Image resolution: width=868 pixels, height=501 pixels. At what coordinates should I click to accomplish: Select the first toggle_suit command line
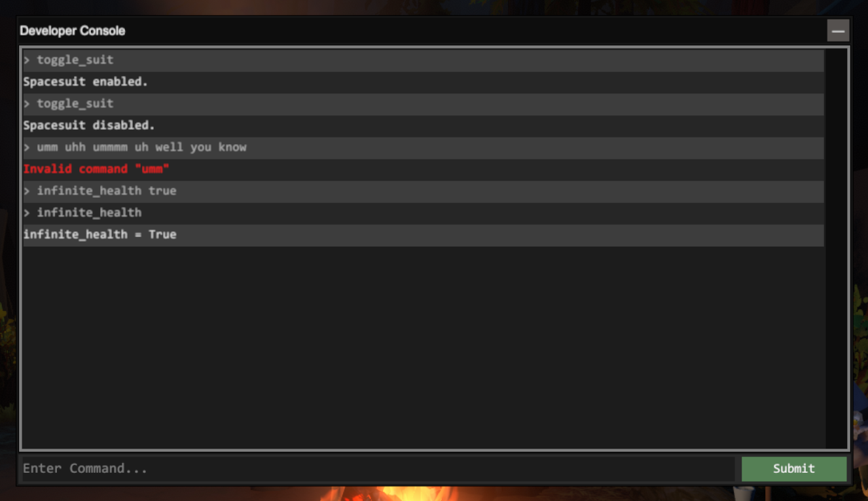(x=423, y=60)
